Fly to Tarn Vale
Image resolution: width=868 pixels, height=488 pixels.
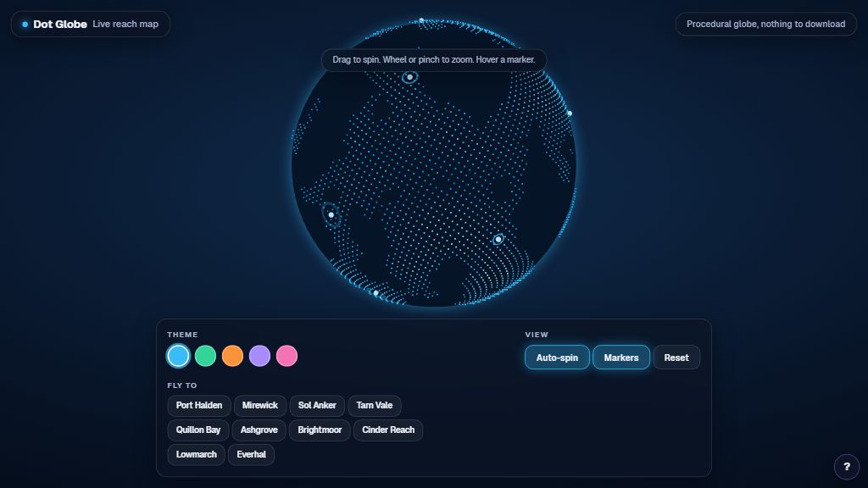(374, 406)
